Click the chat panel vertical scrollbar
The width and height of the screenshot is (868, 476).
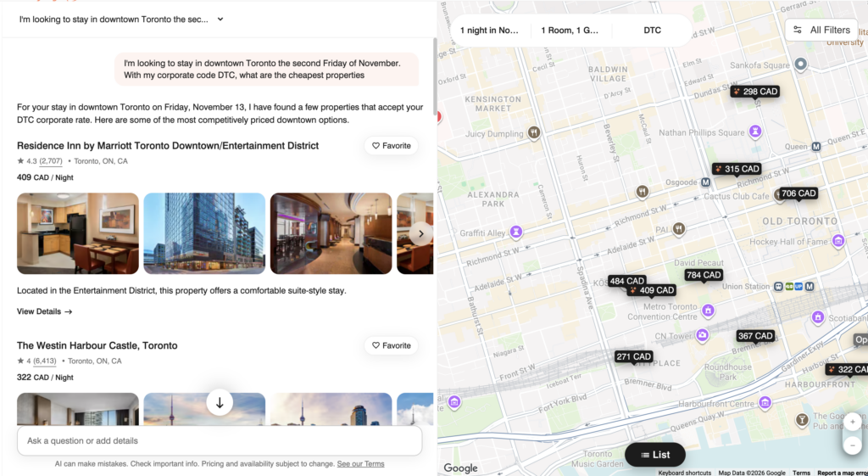(x=435, y=77)
